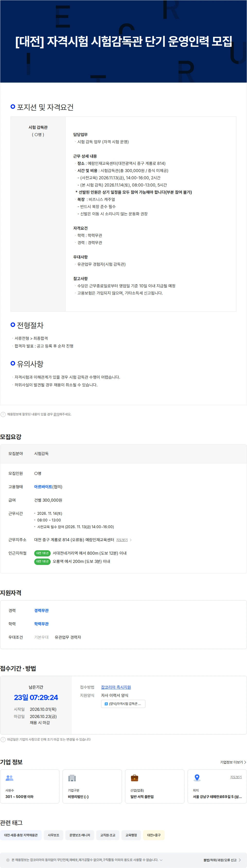Viewport: 247px width, 868px height.
Task: Select the 대전>중구 tag
Action: [154, 835]
